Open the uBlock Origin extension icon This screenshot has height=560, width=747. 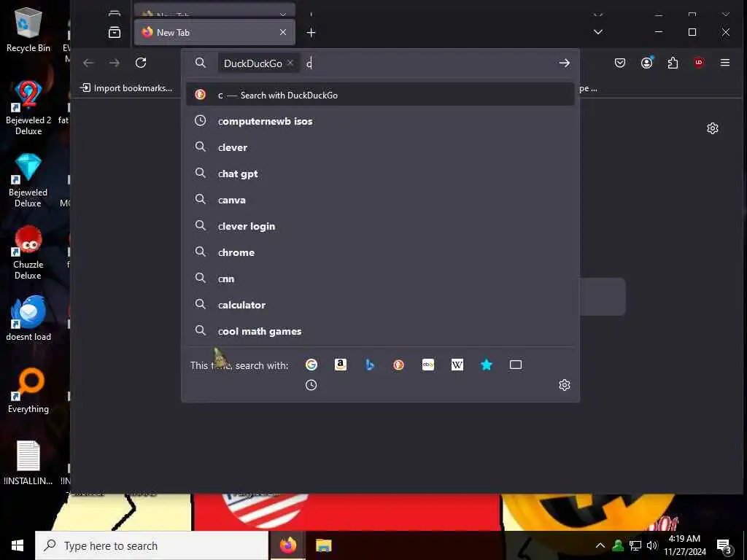[699, 63]
